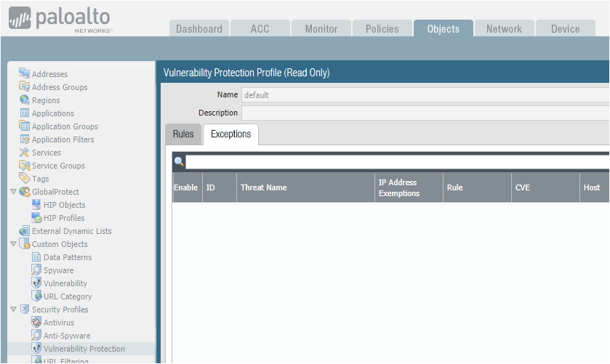This screenshot has height=364, width=610.
Task: Select Service Groups entry
Action: pyautogui.click(x=58, y=166)
